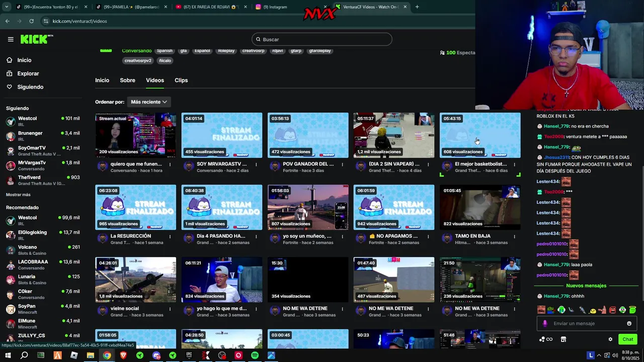Open Brave browser from taskbar

click(x=123, y=355)
